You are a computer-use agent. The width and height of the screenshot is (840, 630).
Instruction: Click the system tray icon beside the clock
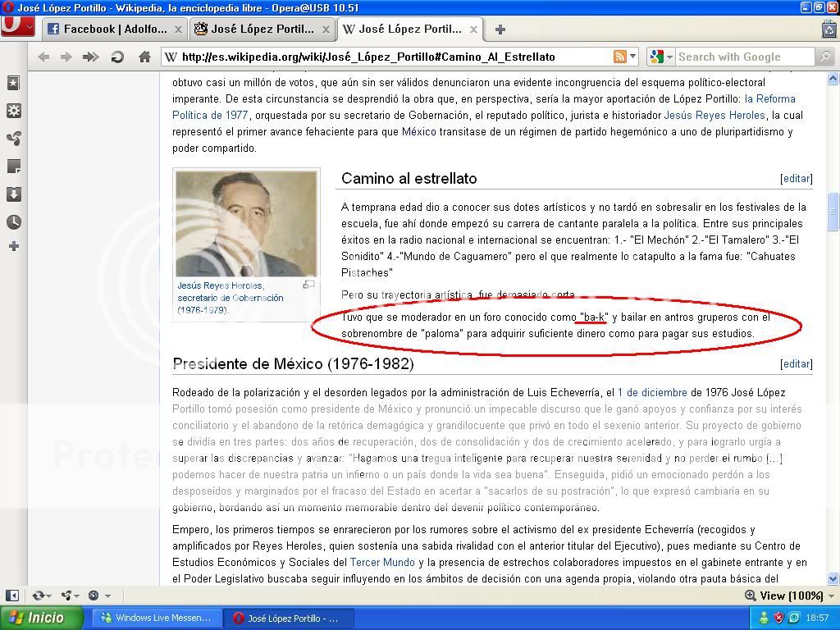(794, 618)
